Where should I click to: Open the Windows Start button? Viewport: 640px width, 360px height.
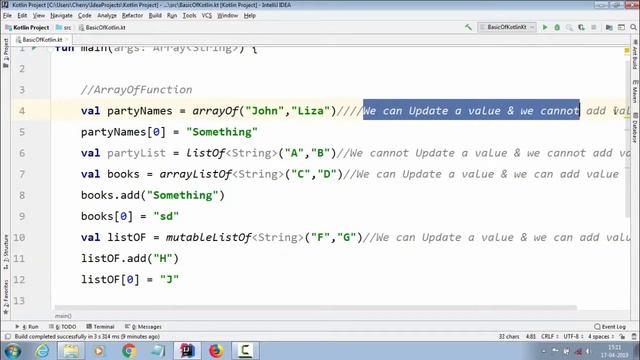pyautogui.click(x=12, y=351)
